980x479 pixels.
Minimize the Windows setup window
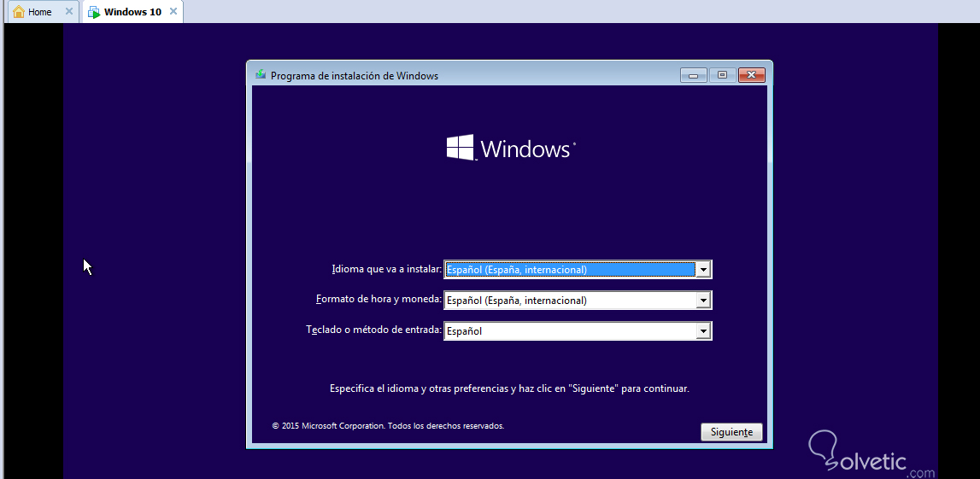[x=693, y=75]
